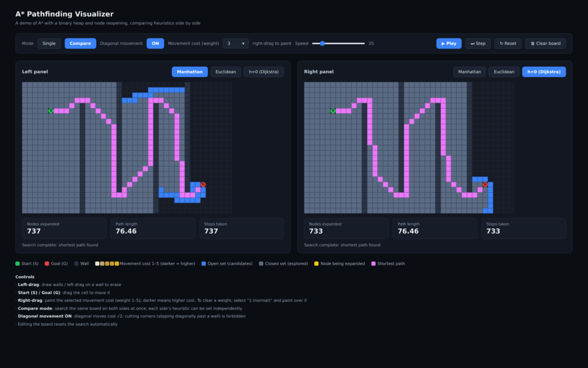Click the red Goal node in Right panel grid
The height and width of the screenshot is (368, 588).
tap(485, 185)
